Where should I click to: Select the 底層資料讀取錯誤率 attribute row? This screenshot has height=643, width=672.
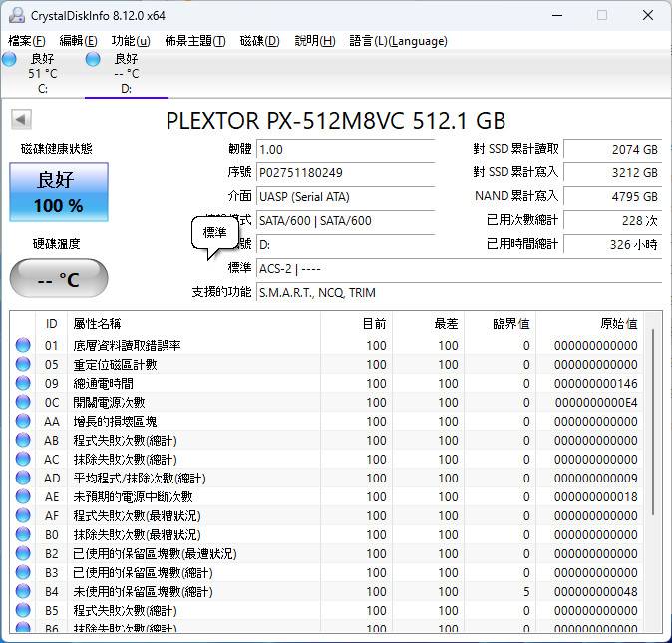[327, 345]
